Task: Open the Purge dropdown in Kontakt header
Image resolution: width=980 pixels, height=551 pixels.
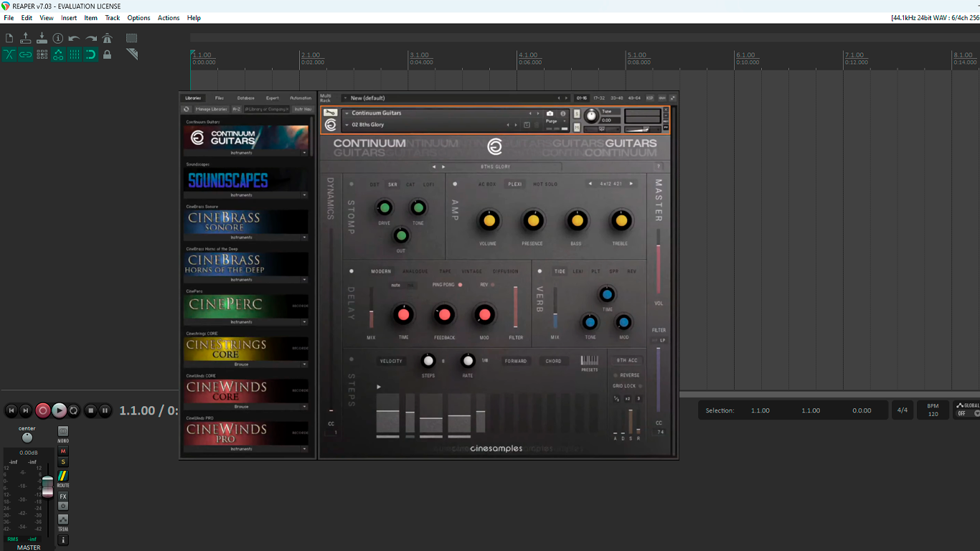Action: click(x=555, y=121)
